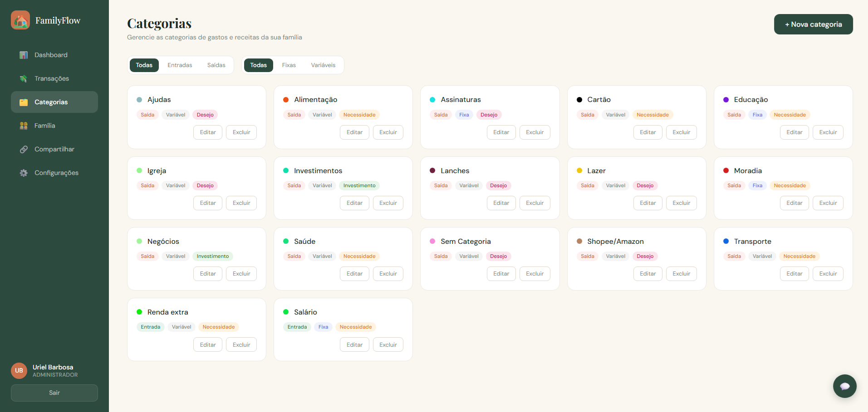Click the Entrada tag on Salário card
This screenshot has height=412, width=868.
pos(297,327)
